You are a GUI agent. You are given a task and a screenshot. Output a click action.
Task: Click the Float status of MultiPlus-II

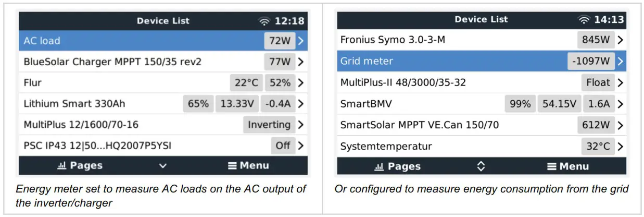pyautogui.click(x=598, y=82)
